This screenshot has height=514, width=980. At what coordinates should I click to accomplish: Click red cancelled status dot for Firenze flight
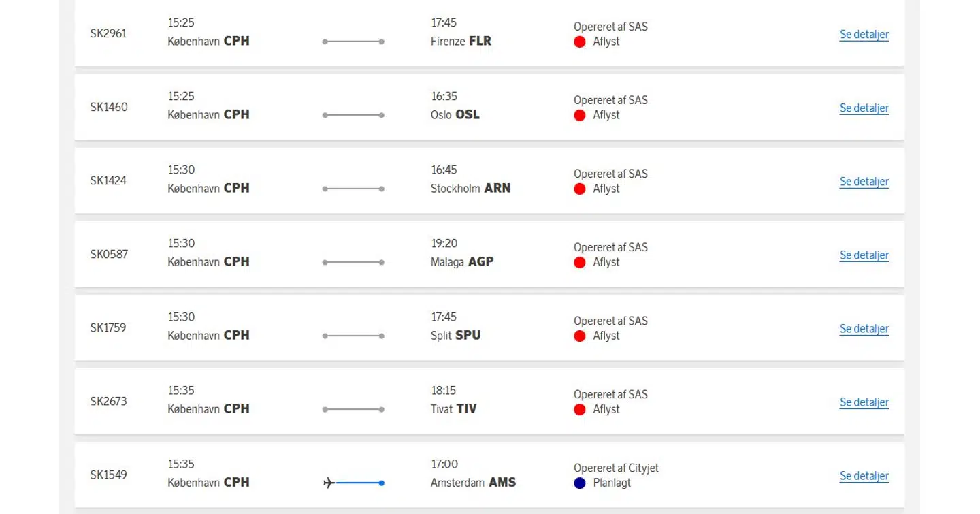click(580, 42)
